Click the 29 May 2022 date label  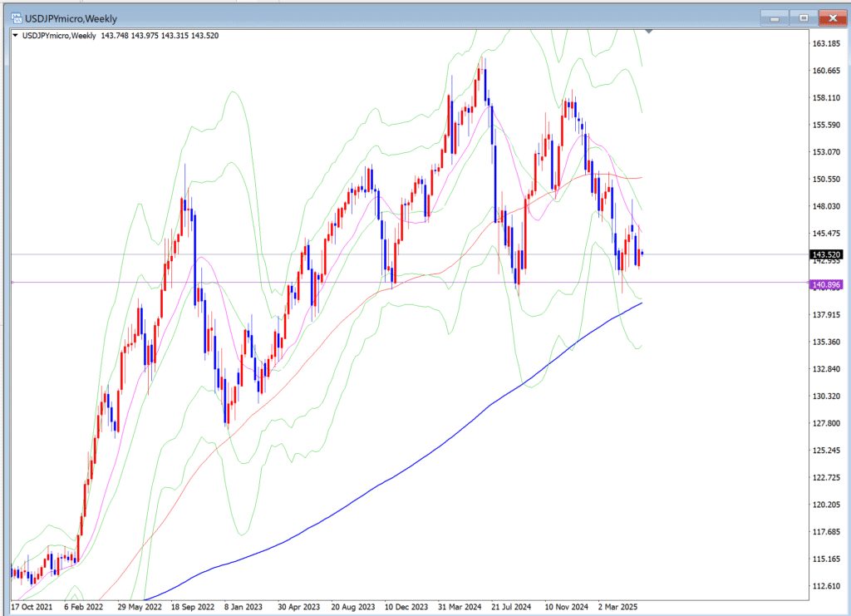pos(140,607)
